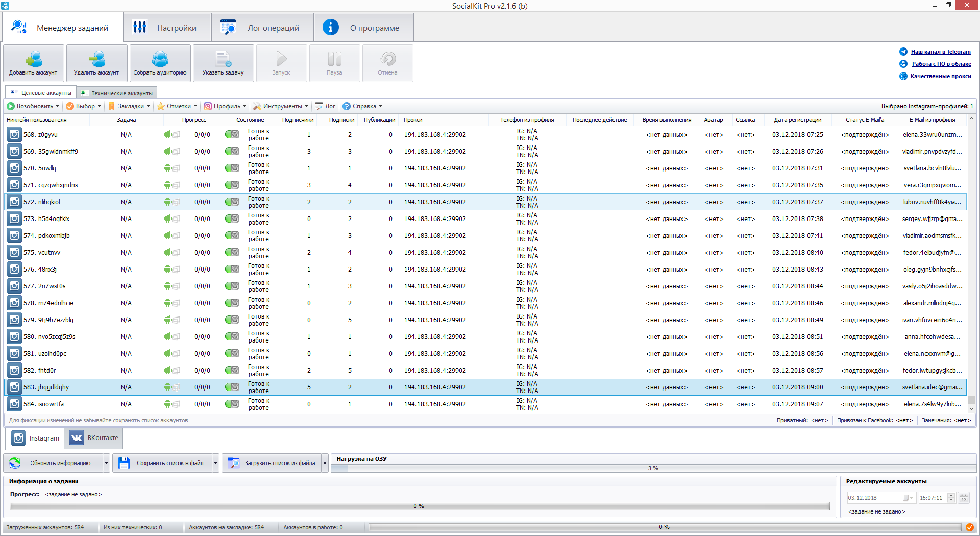Click the orange status icon in status bar
Screen dimensions: 980x536
coord(969,527)
